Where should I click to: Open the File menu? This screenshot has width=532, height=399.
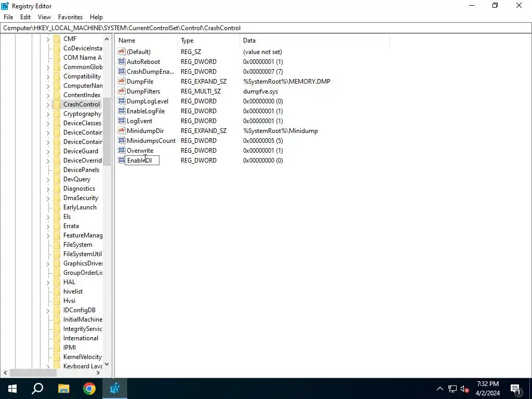coord(8,17)
